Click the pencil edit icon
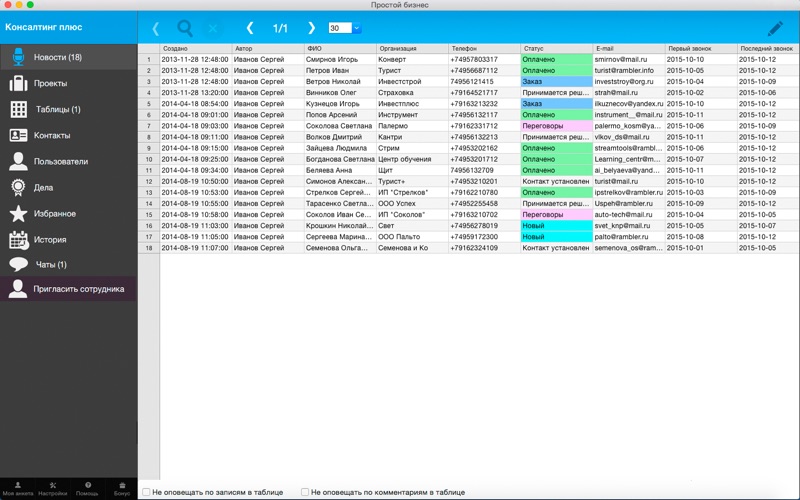The height and width of the screenshot is (500, 800). coord(775,28)
